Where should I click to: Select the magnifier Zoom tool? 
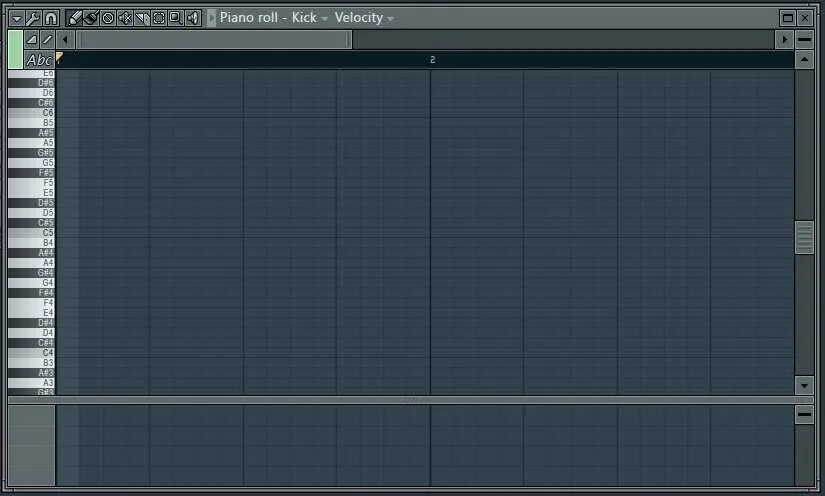176,18
